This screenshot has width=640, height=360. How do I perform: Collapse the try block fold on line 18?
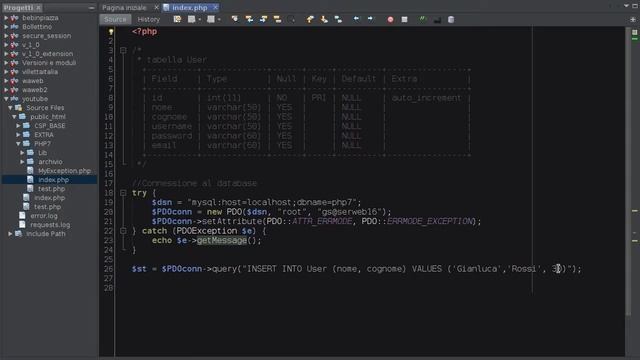(123, 193)
